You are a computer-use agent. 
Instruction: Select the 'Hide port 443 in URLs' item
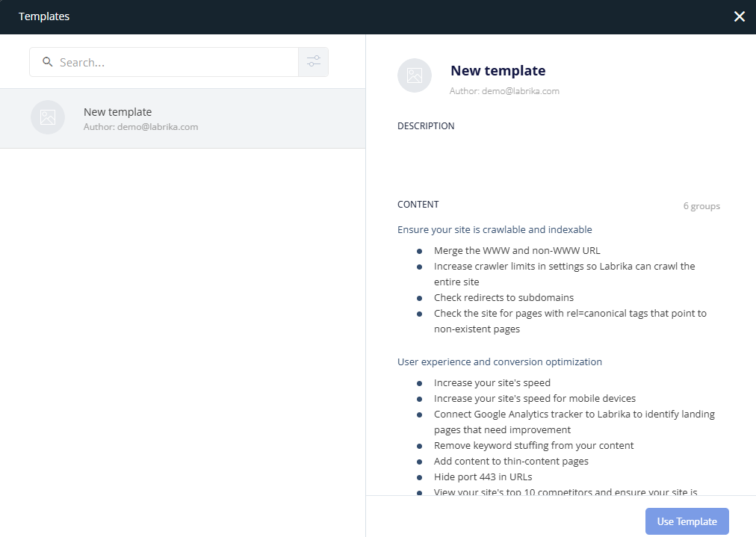click(x=483, y=477)
